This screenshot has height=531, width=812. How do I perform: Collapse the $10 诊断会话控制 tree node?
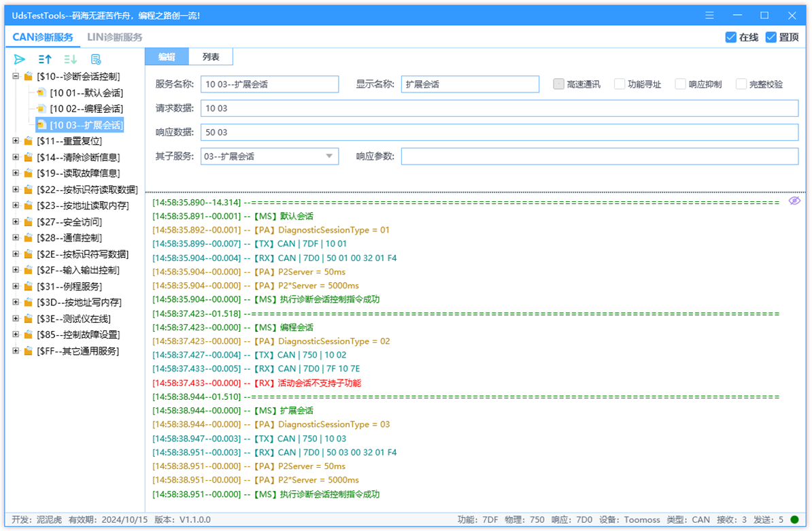[16, 76]
